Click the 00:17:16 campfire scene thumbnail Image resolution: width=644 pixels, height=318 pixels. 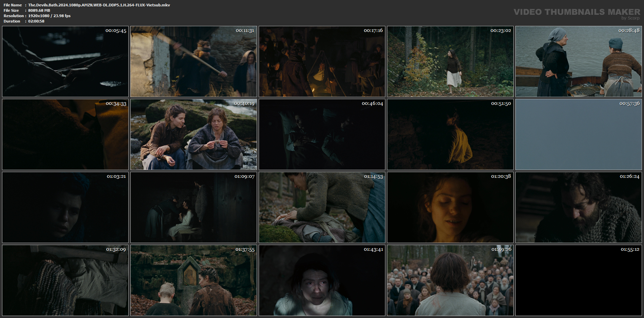pyautogui.click(x=322, y=62)
